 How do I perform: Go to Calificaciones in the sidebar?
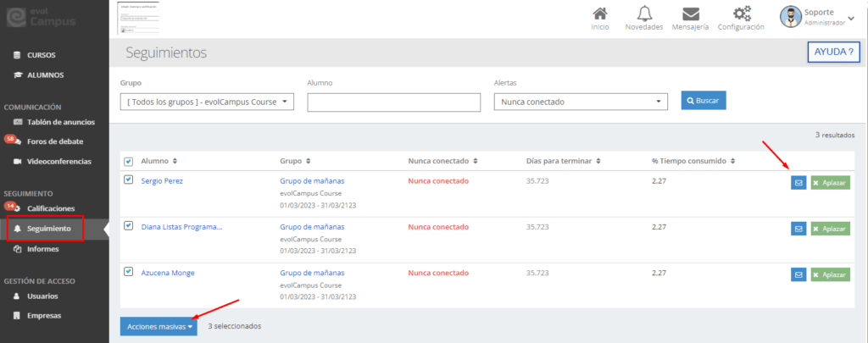coord(51,208)
